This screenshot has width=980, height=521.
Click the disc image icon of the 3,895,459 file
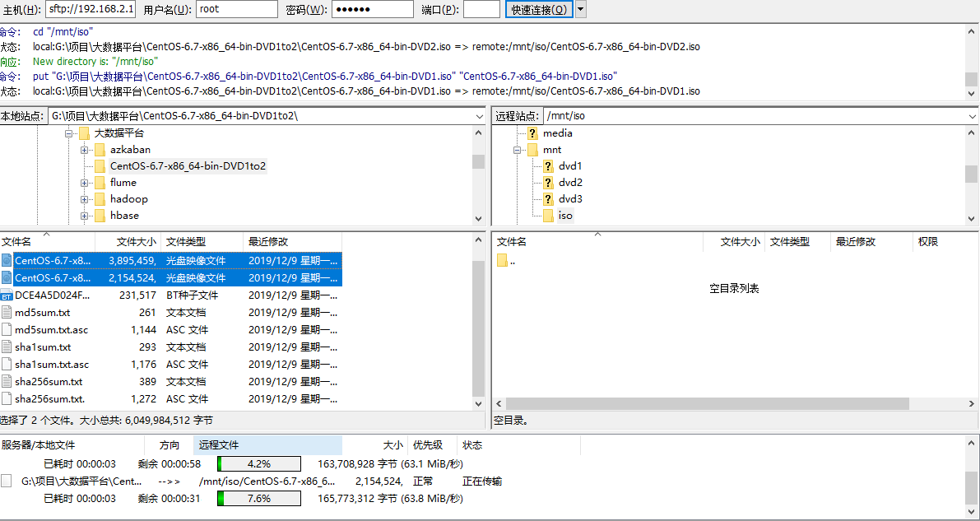7,260
